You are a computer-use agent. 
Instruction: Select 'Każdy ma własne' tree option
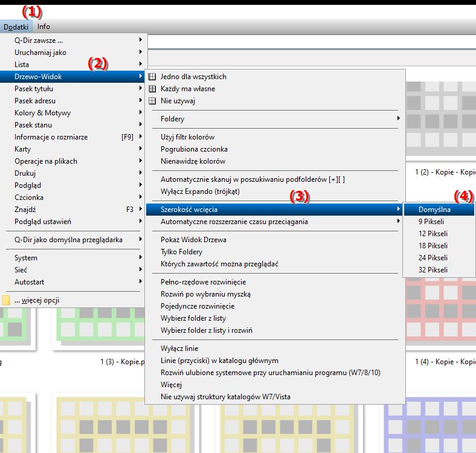(275, 89)
